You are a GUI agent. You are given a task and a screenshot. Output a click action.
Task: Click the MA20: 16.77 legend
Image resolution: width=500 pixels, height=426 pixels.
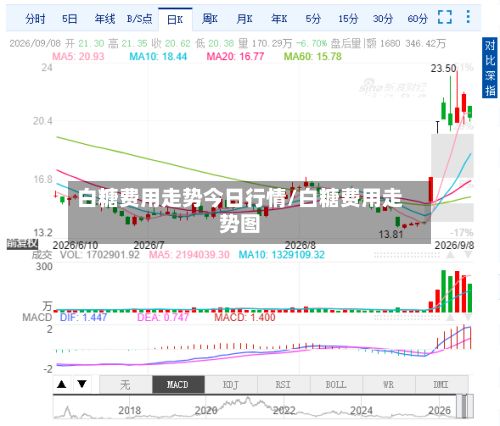point(235,56)
